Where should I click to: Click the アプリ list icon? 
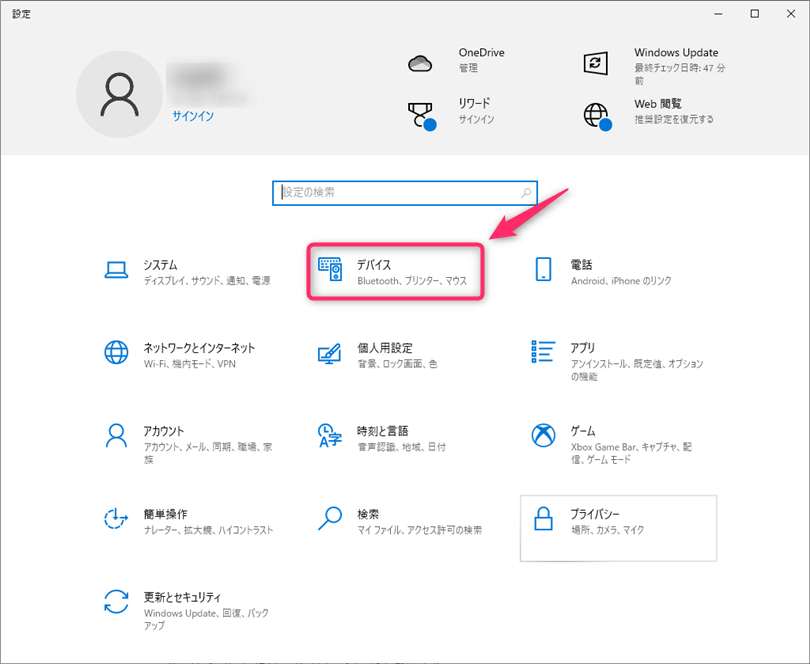[x=543, y=351]
